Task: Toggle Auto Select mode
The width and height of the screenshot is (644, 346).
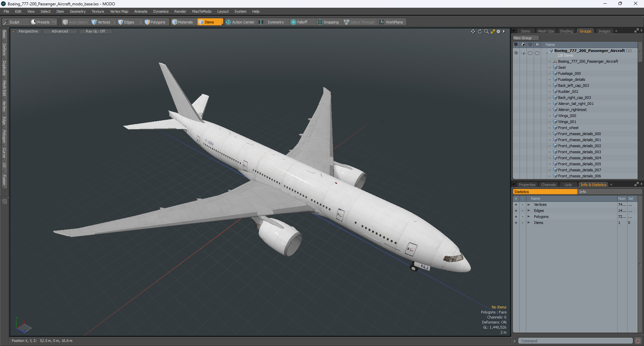Action: point(75,22)
